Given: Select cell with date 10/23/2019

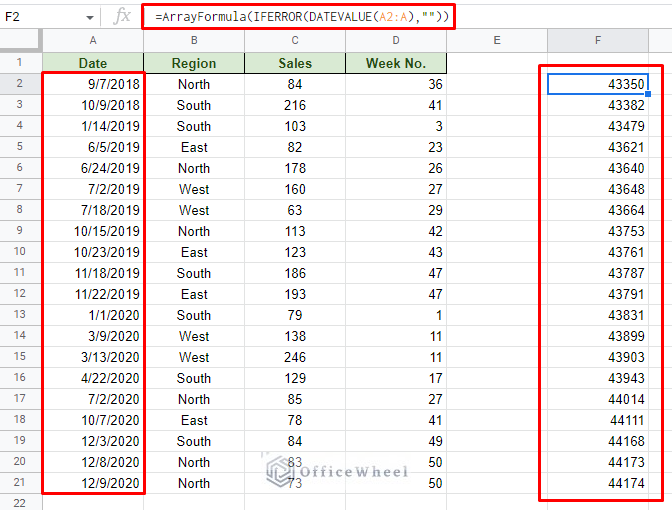Looking at the screenshot, I should tap(93, 252).
